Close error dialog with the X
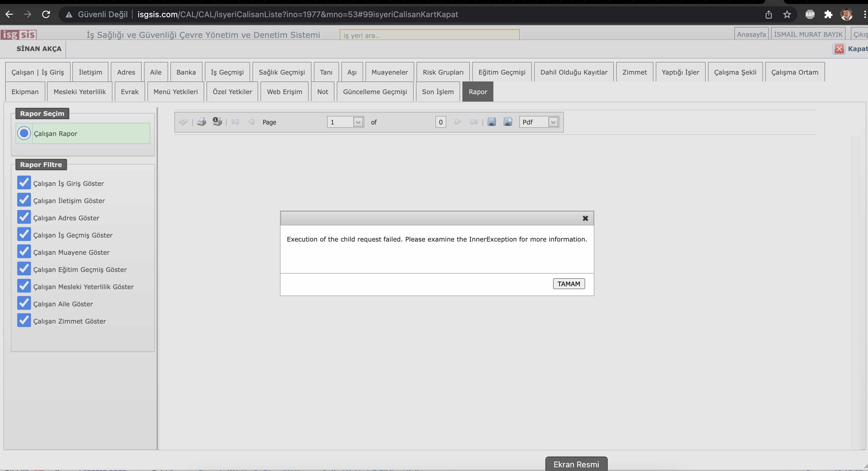Image resolution: width=868 pixels, height=471 pixels. coord(585,218)
